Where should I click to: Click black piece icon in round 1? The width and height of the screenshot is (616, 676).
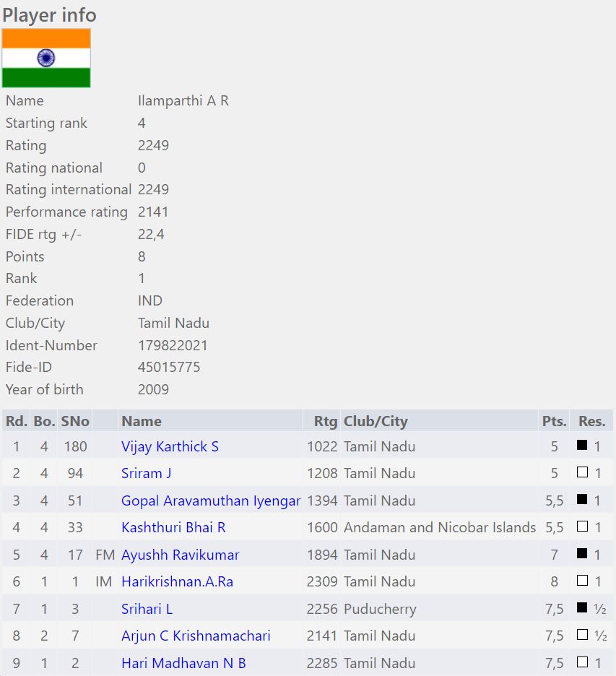582,446
